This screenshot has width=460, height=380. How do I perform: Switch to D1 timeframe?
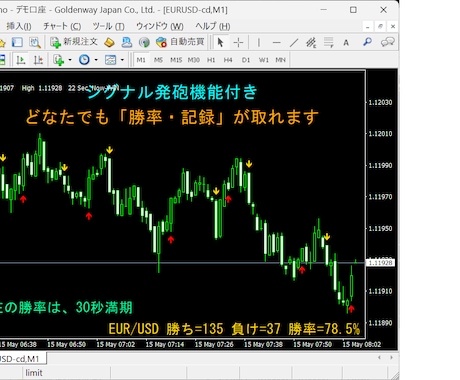point(246,60)
